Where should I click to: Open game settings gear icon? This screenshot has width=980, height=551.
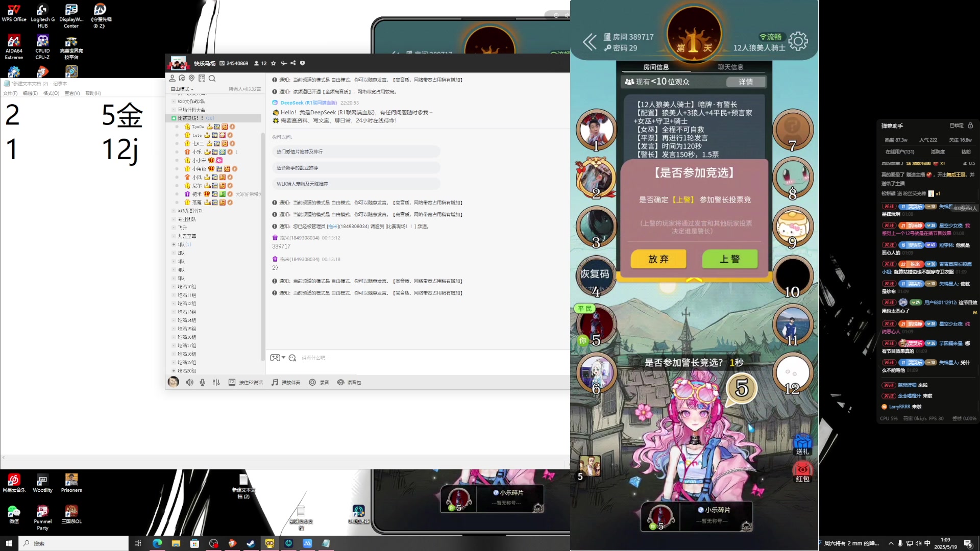(x=798, y=41)
